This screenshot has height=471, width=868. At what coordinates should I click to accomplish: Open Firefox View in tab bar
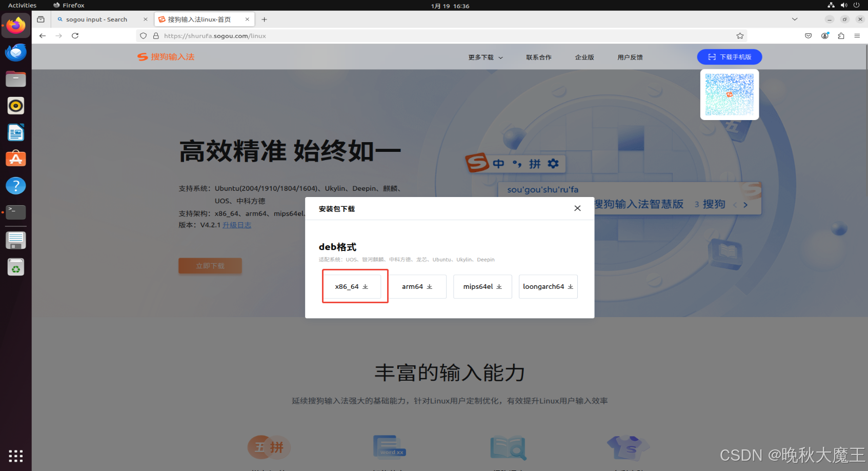click(x=41, y=19)
